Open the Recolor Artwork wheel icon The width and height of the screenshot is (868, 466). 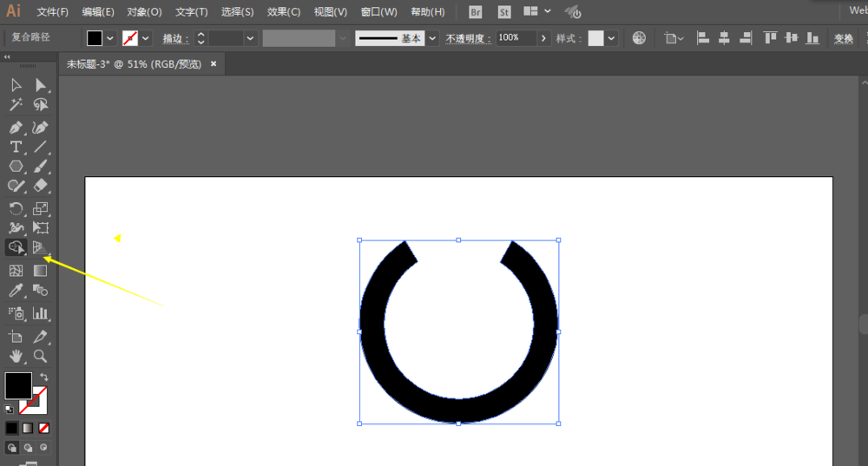point(639,37)
